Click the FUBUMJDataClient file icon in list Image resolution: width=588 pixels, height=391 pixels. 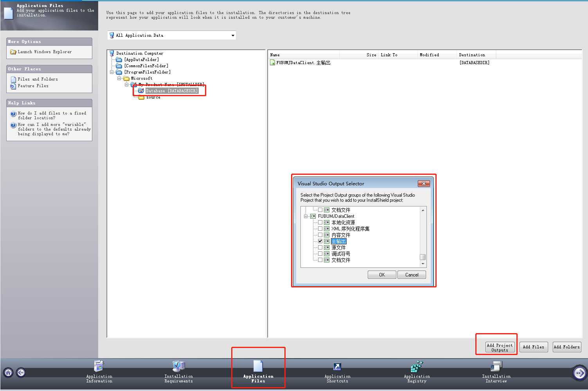pyautogui.click(x=272, y=63)
